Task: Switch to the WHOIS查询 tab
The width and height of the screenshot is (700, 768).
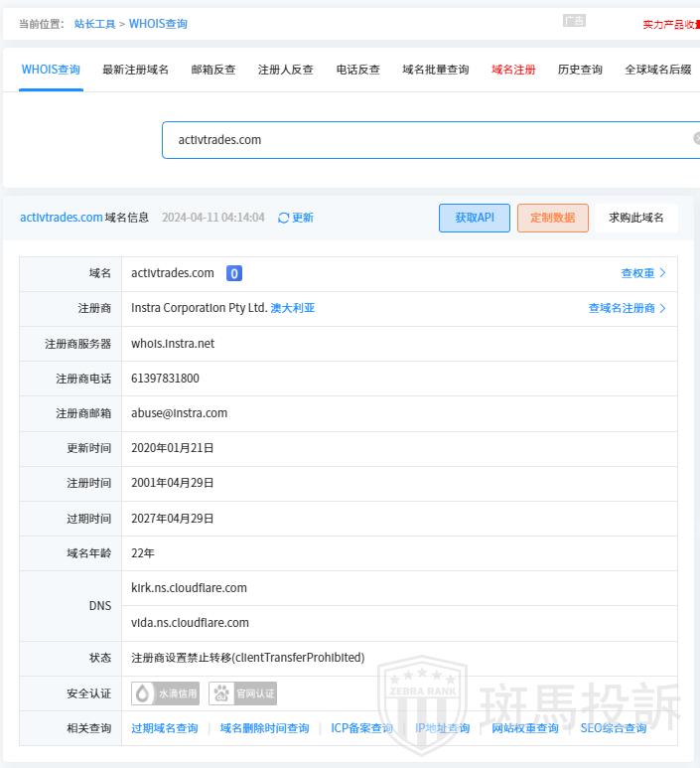Action: (x=51, y=70)
